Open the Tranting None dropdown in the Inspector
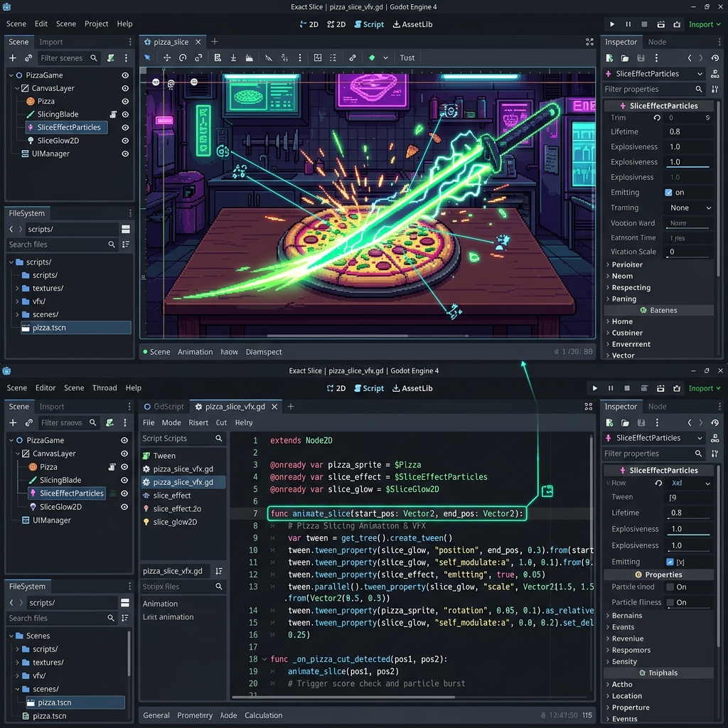Screen dimensions: 728x728 point(687,207)
